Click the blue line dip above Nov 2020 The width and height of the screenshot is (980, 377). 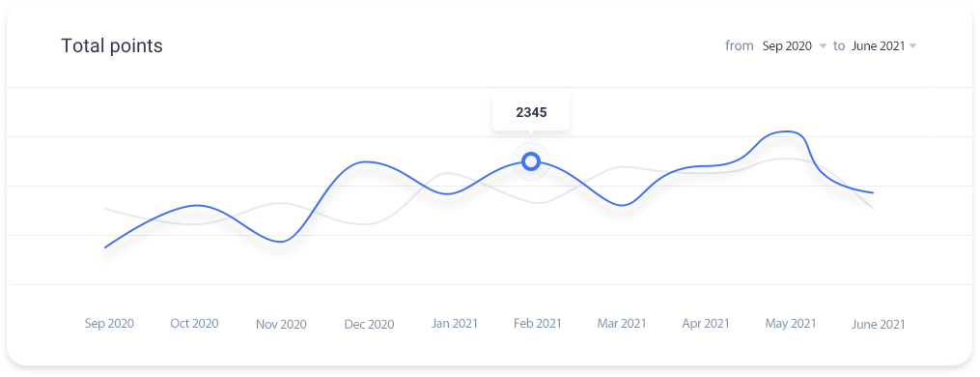coord(281,242)
